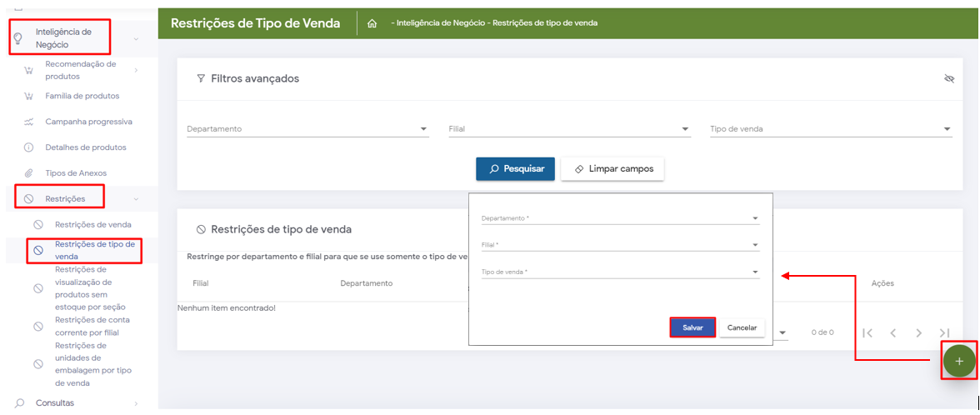The image size is (980, 415).
Task: Open Detalhes de produtos from the sidebar
Action: pos(85,147)
